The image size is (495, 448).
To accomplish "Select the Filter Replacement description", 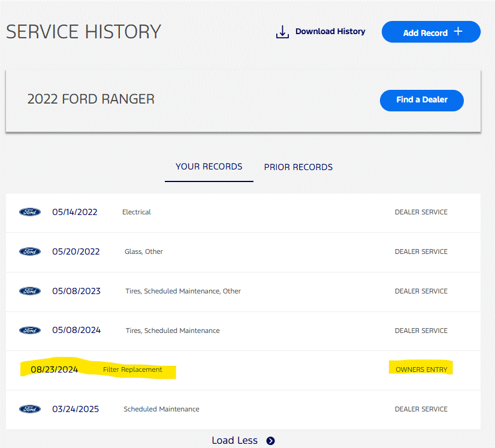I will (x=132, y=370).
